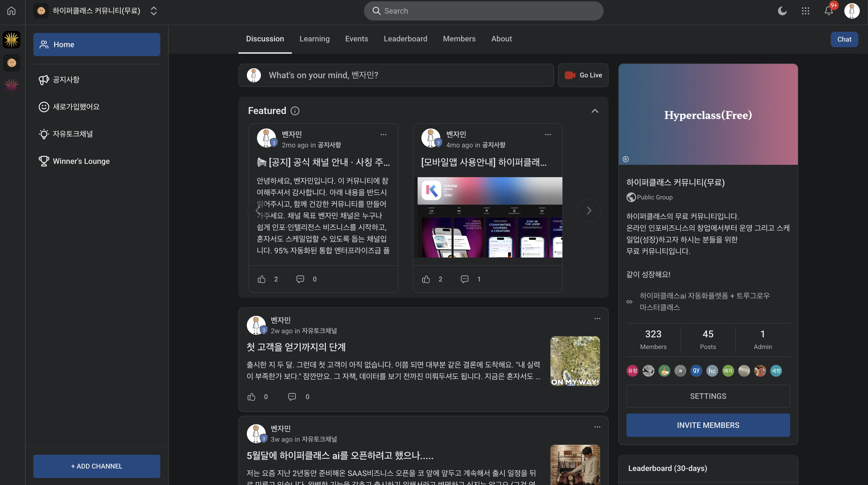Image resolution: width=868 pixels, height=485 pixels.
Task: Like the [공지] 공식 채널 안내 post
Action: pyautogui.click(x=262, y=279)
